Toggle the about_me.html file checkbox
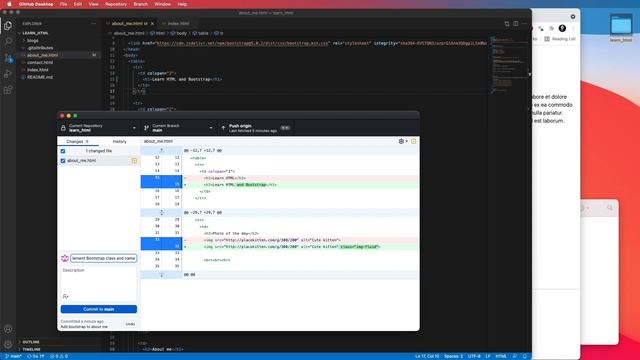 click(x=63, y=161)
